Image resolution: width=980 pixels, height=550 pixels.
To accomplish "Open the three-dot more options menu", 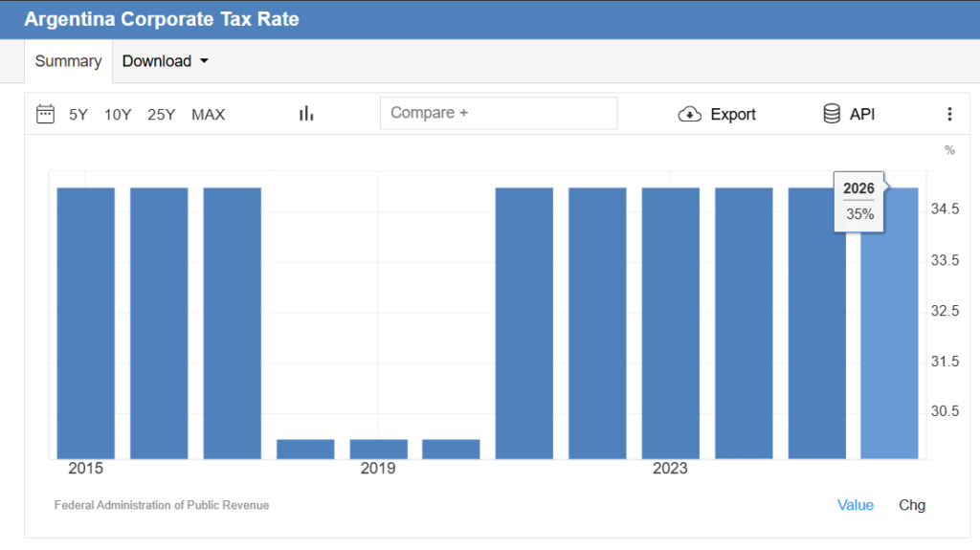I will pos(949,114).
